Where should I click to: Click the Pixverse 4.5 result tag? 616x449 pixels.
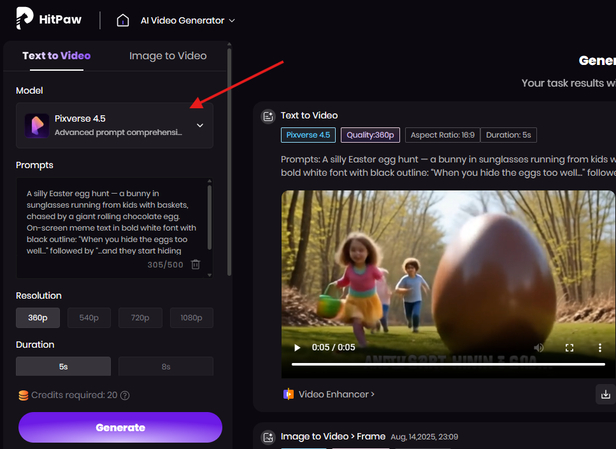click(x=308, y=135)
